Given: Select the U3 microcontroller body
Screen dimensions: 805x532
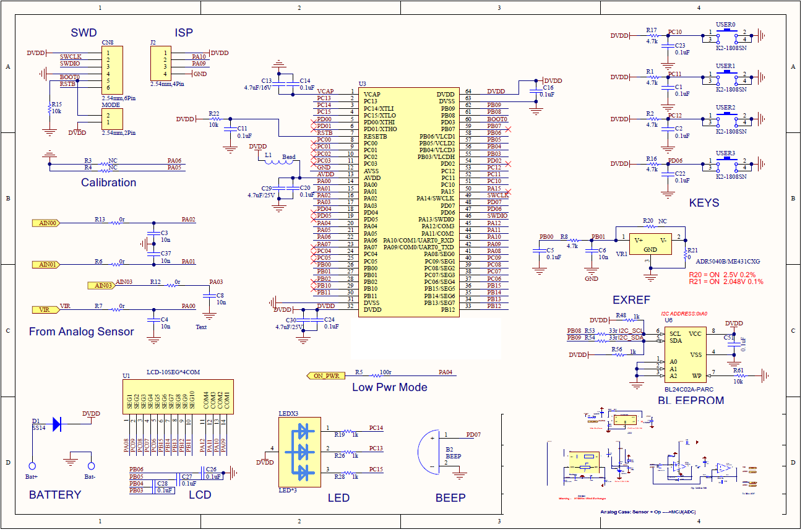Looking at the screenshot, I should [x=409, y=202].
